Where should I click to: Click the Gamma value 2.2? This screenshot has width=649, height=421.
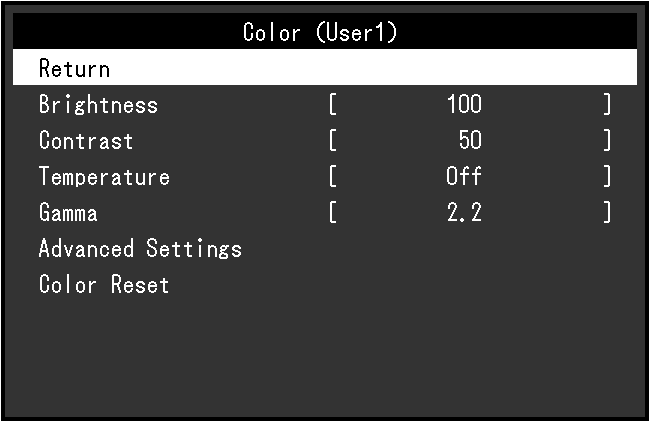point(464,213)
